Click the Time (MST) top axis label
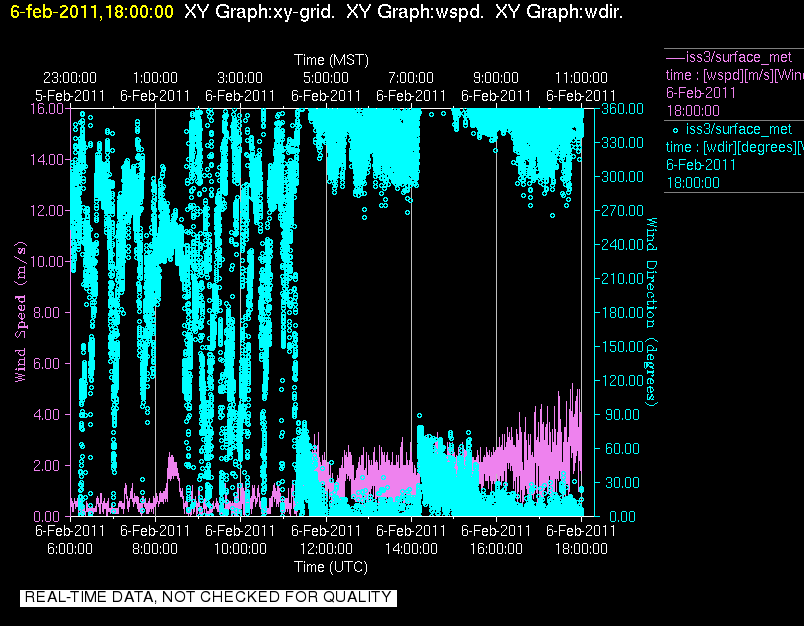The height and width of the screenshot is (626, 804). [x=331, y=60]
